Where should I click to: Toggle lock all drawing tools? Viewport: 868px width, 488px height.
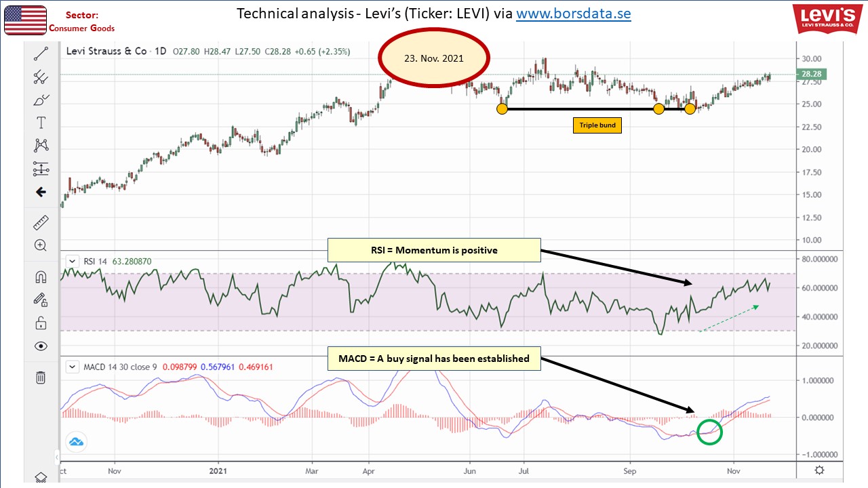[41, 323]
